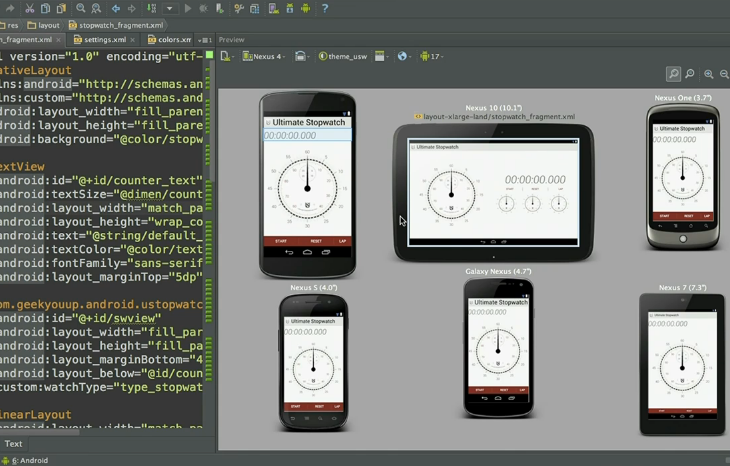Toggle zoom-to-fit in the preview toolbar
Image resolution: width=730 pixels, height=466 pixels.
point(673,74)
